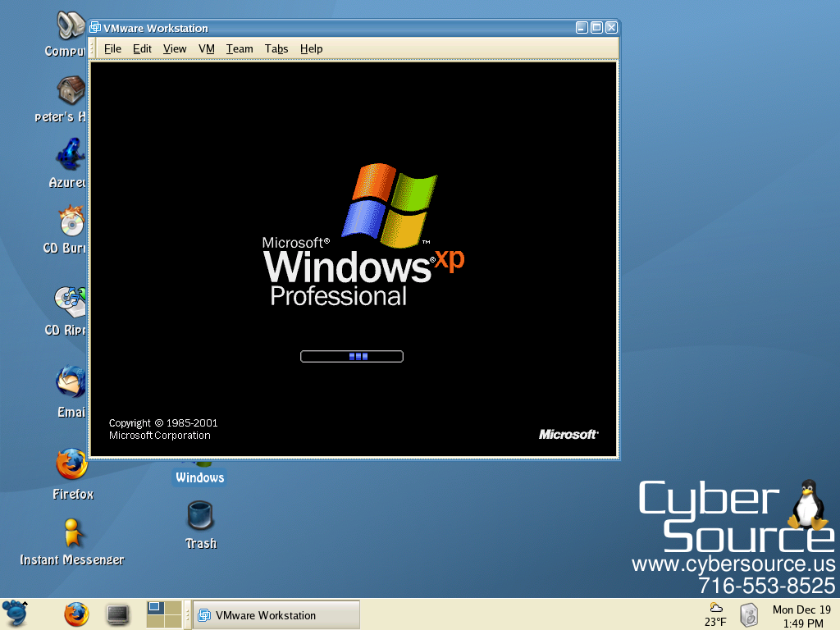840x630 pixels.
Task: Open the File menu in VMware Workstation
Action: [x=112, y=48]
